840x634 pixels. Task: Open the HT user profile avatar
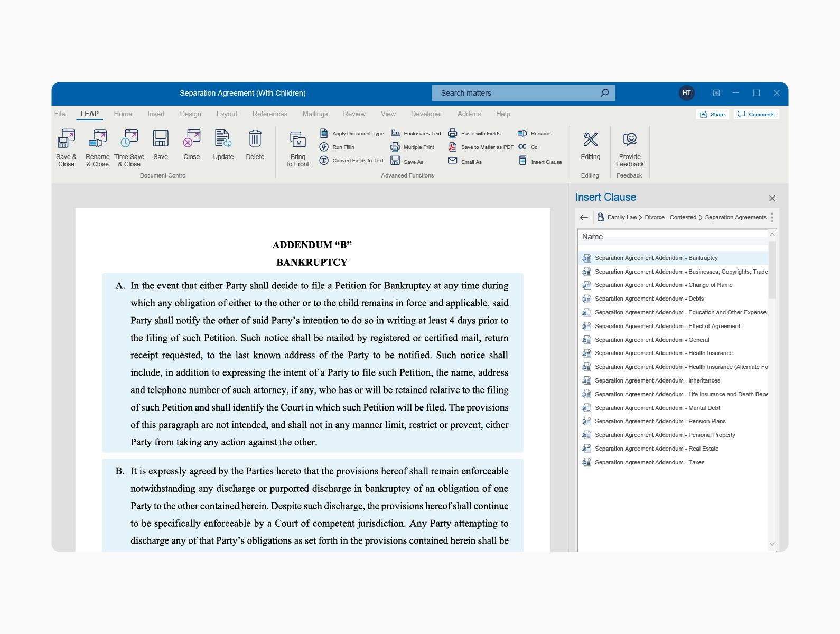(686, 93)
